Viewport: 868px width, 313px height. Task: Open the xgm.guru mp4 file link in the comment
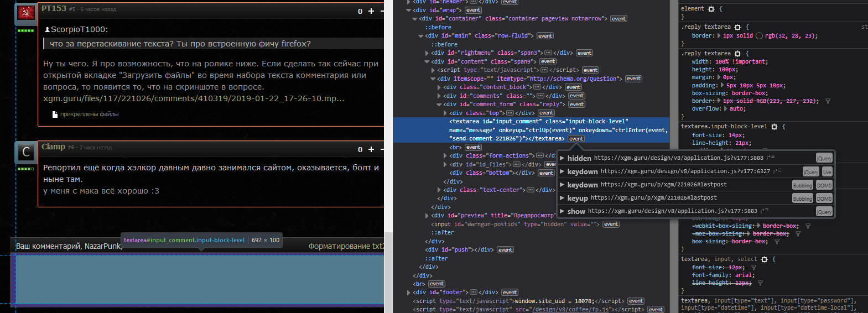[x=194, y=98]
